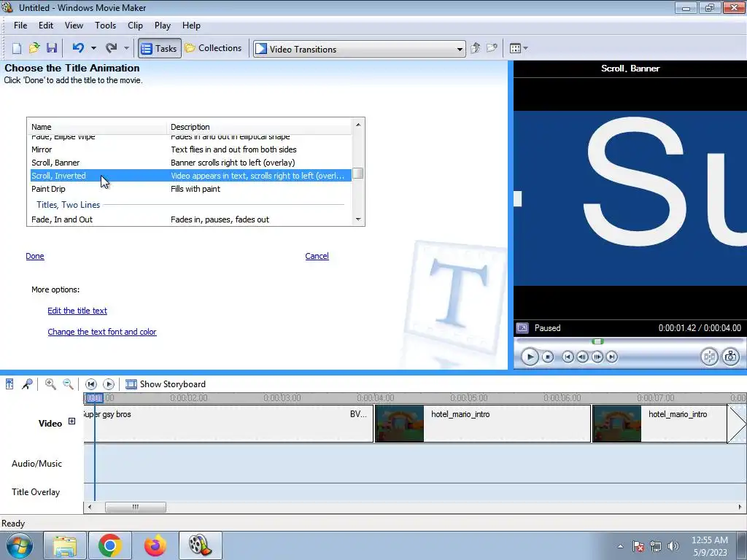The width and height of the screenshot is (747, 560).
Task: Click the New Collection Folder icon
Action: pos(492,48)
